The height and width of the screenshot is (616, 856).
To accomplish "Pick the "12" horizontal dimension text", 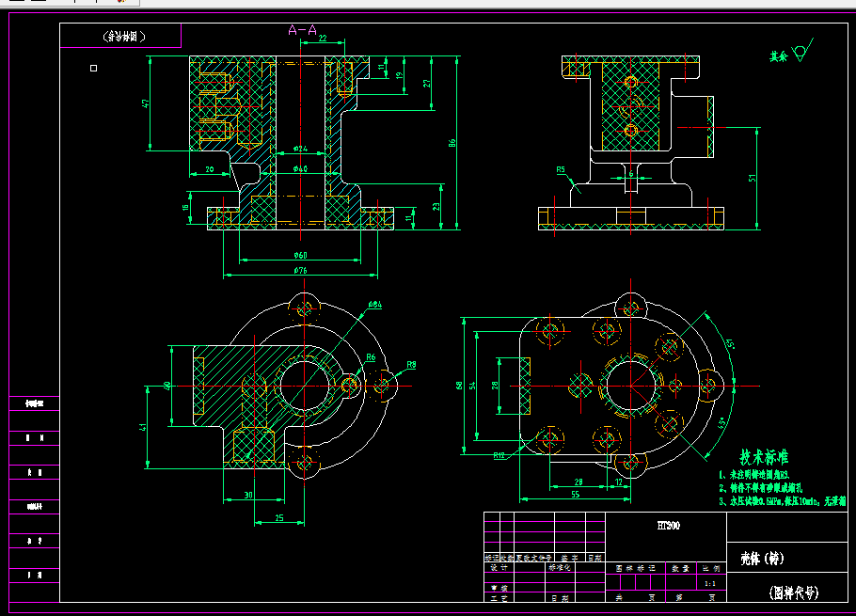I will click(619, 482).
